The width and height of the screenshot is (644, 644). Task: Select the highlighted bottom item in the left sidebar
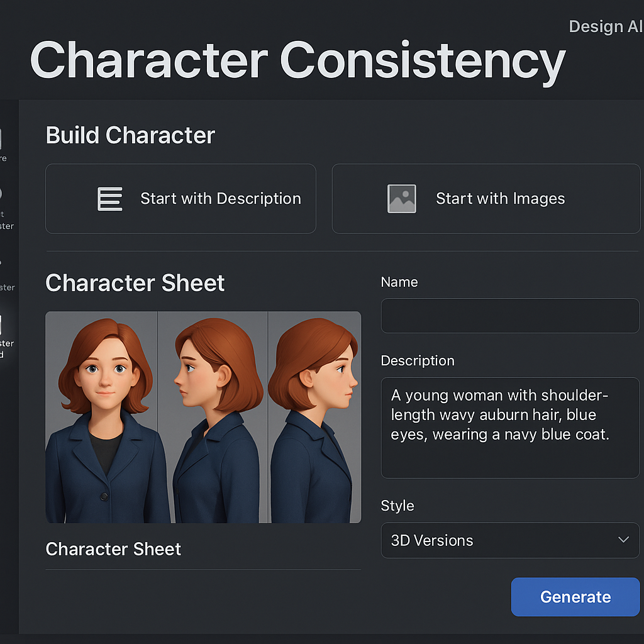[x=5, y=333]
